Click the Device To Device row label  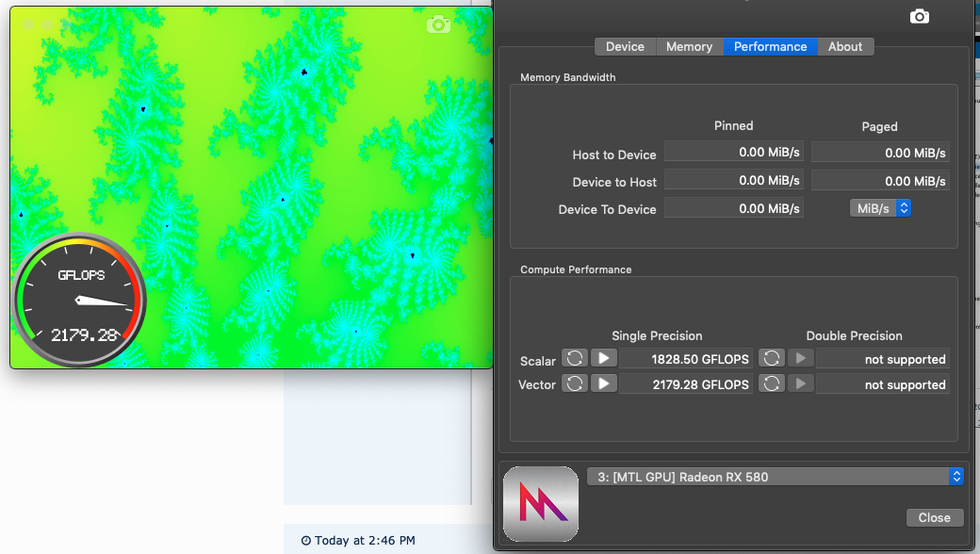[x=607, y=209]
